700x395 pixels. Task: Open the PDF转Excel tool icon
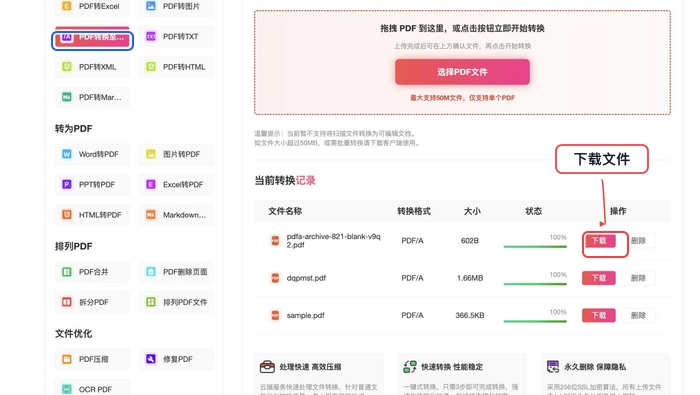pyautogui.click(x=67, y=6)
